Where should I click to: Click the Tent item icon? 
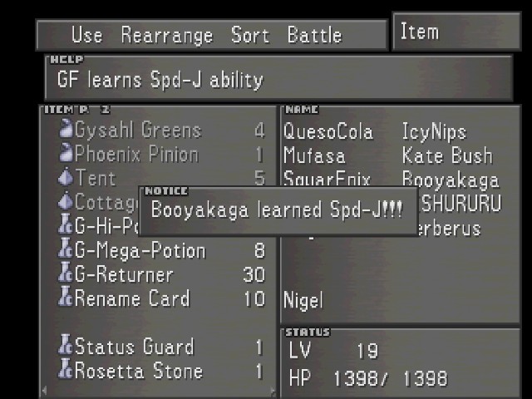(66, 176)
